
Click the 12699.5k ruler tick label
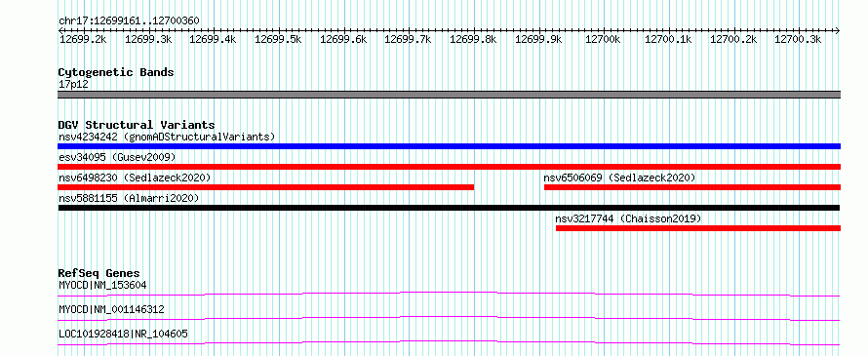278,39
